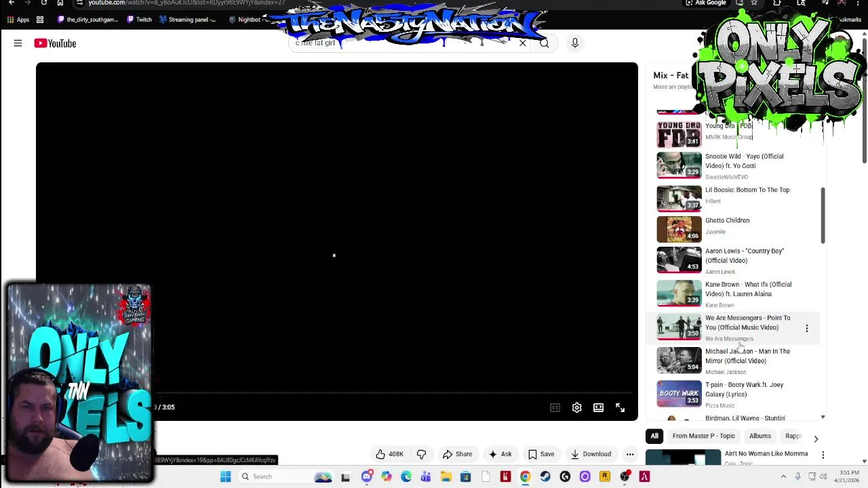Open Ghetto Children thumbnail by Juvenile
The width and height of the screenshot is (868, 488).
679,228
